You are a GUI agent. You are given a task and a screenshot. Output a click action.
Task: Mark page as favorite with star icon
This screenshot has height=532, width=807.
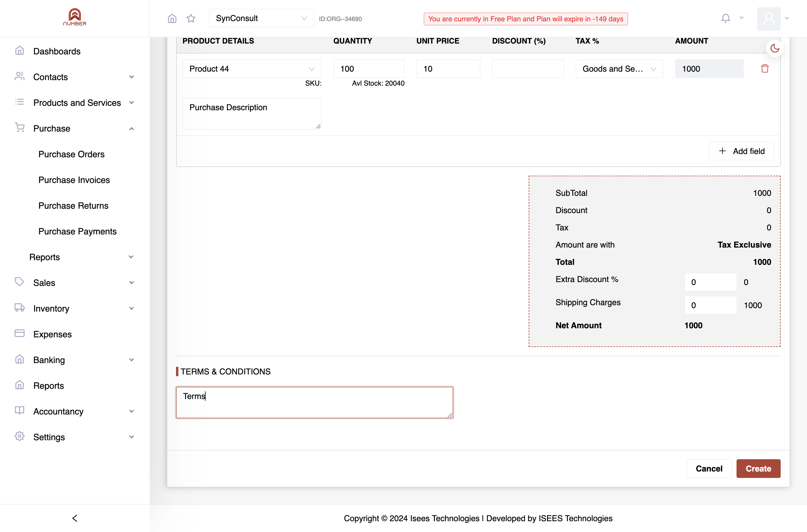[191, 18]
